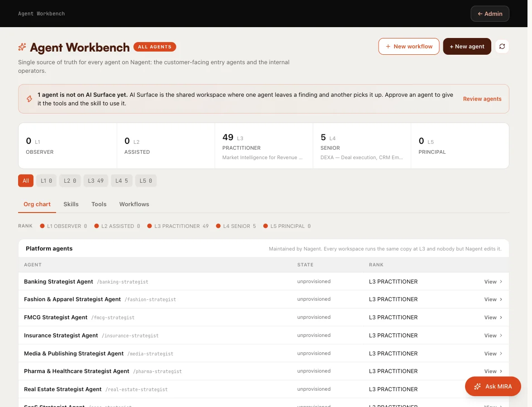Select the L2 ASSISTED stat card
This screenshot has width=532, height=407.
click(166, 146)
